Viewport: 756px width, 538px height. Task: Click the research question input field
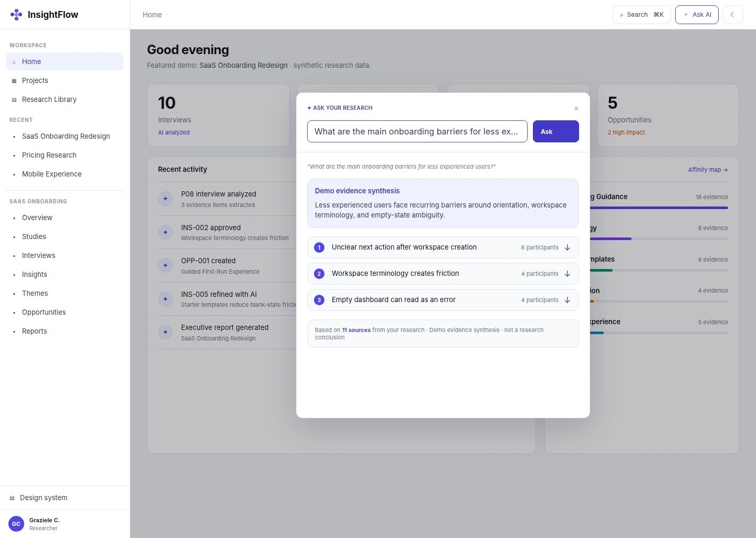point(417,131)
